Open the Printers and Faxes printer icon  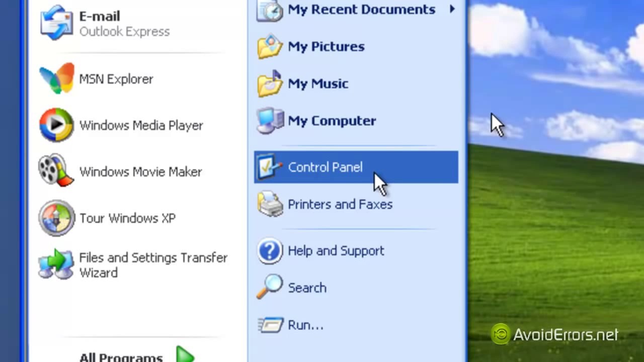[x=270, y=204]
